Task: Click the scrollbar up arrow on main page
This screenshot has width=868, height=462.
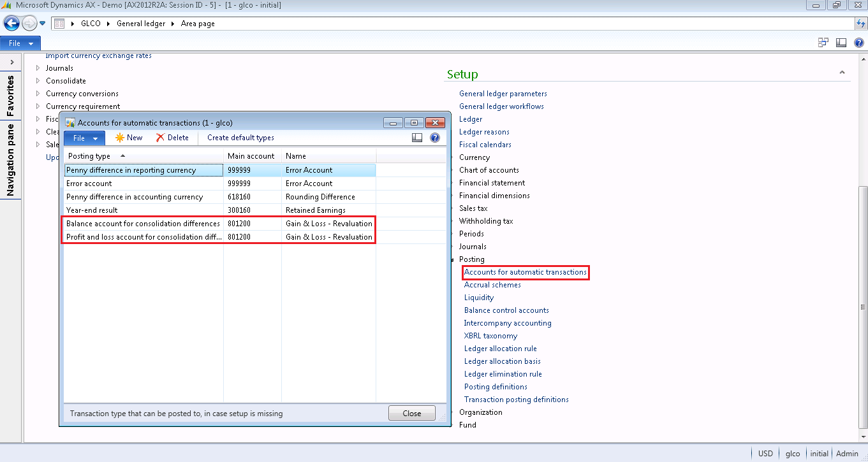Action: pos(862,57)
